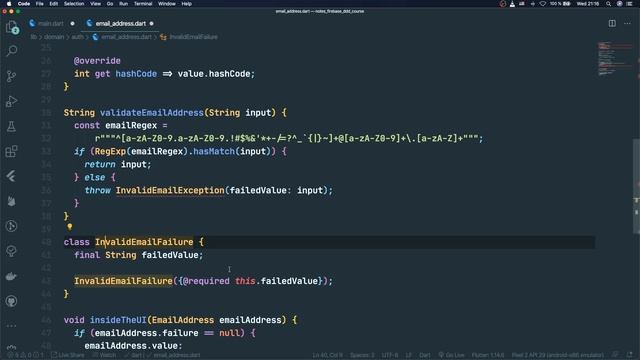Click unsaved dot on main.dart tab

(73, 24)
